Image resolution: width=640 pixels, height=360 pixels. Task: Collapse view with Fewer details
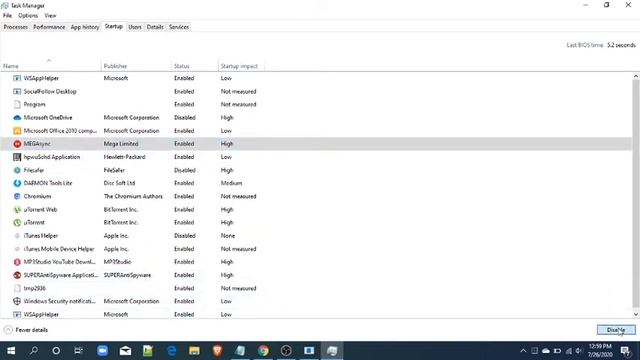point(26,330)
